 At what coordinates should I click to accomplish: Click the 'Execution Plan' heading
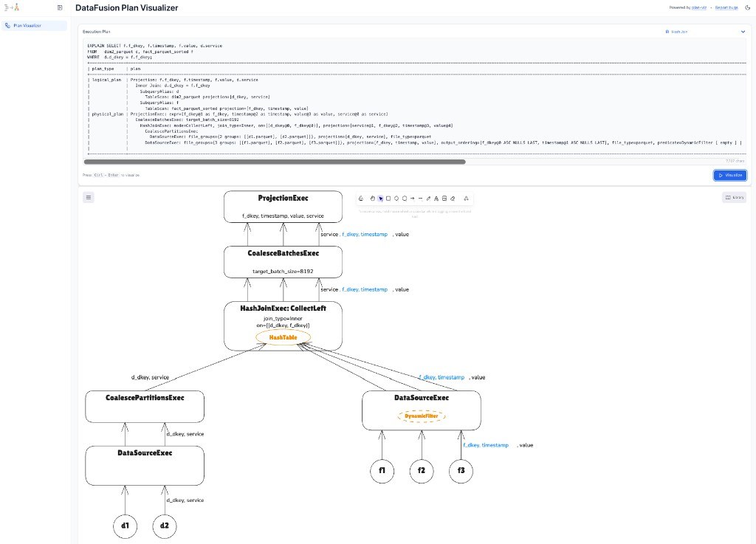(97, 32)
